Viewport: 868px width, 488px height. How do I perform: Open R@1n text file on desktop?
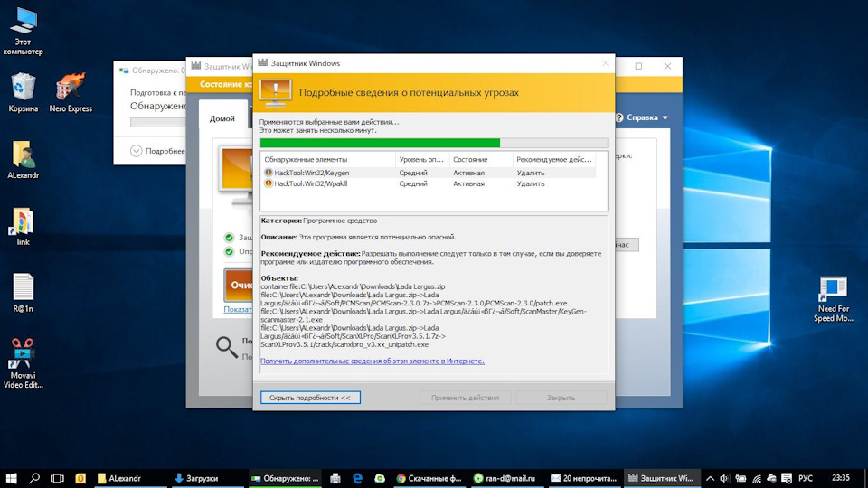pyautogui.click(x=23, y=293)
